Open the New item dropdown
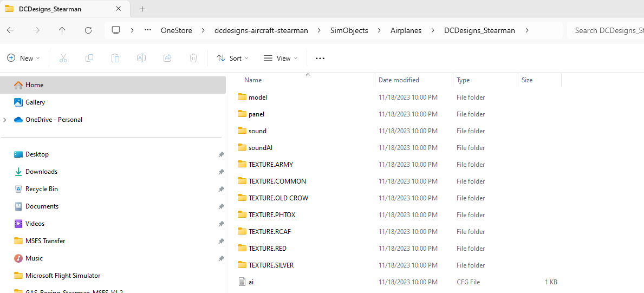 click(x=23, y=58)
